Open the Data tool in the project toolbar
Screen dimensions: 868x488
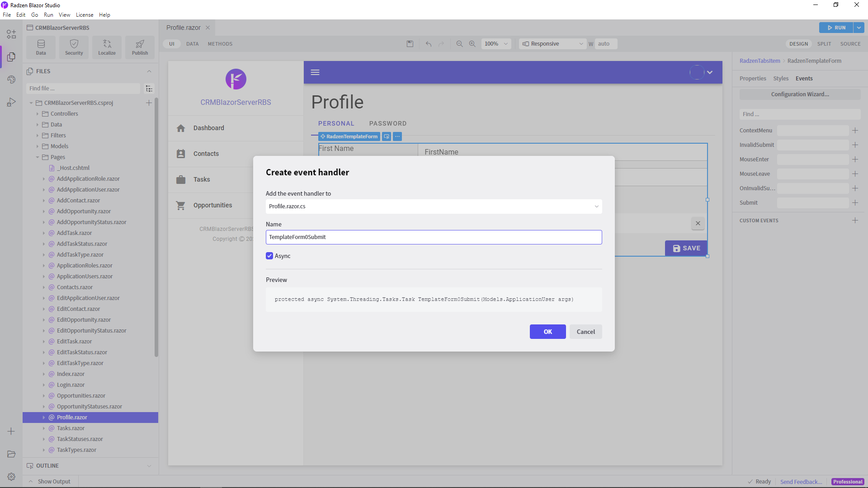point(41,47)
